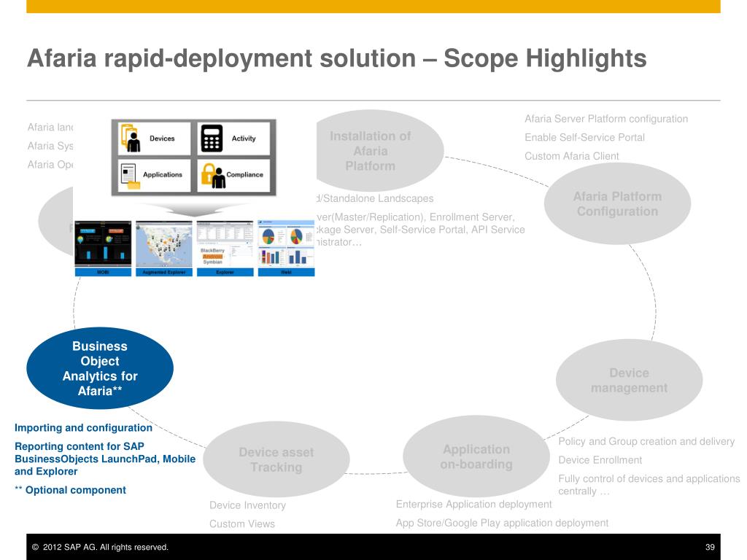Click 'Policy and Group creation and delivery' text
747x560 pixels.
point(646,441)
